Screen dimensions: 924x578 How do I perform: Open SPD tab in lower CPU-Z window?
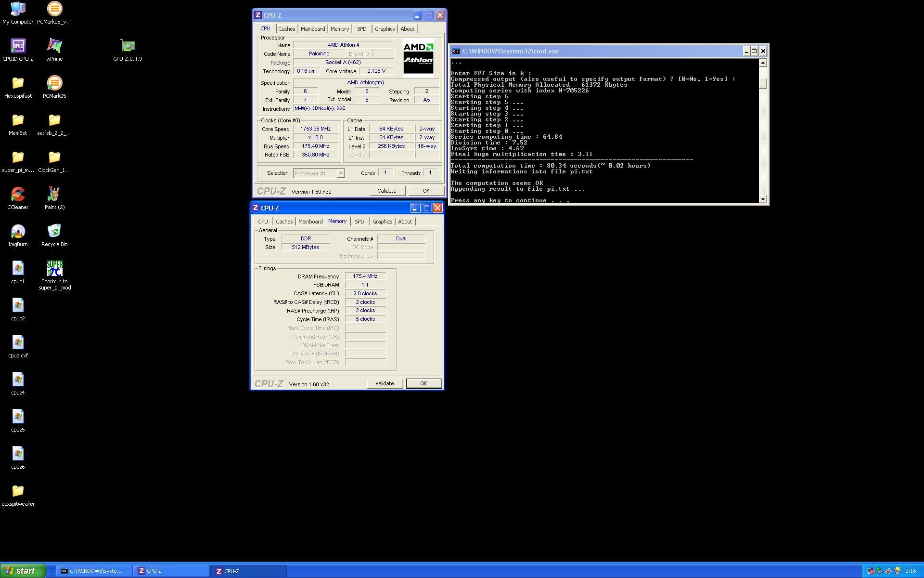click(x=359, y=222)
